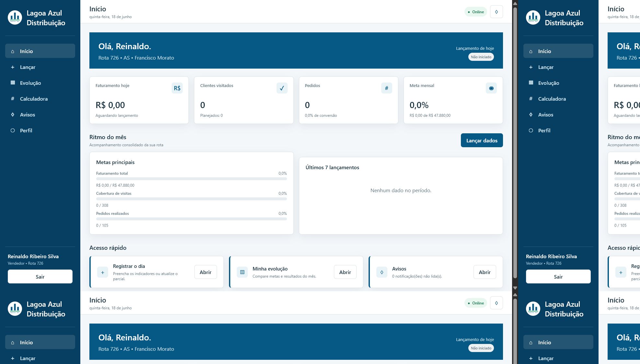The width and height of the screenshot is (640, 364).
Task: Open Evolução in the upper-left sidebar
Action: pyautogui.click(x=40, y=83)
